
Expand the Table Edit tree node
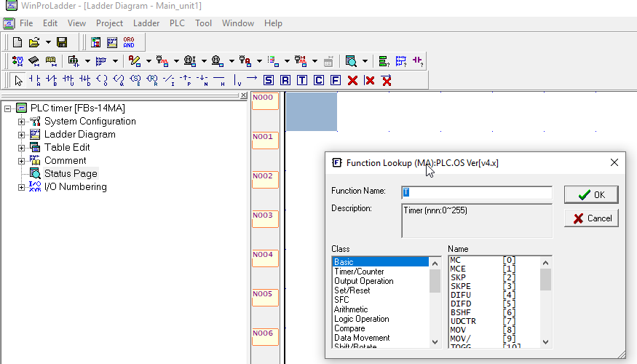click(x=21, y=148)
